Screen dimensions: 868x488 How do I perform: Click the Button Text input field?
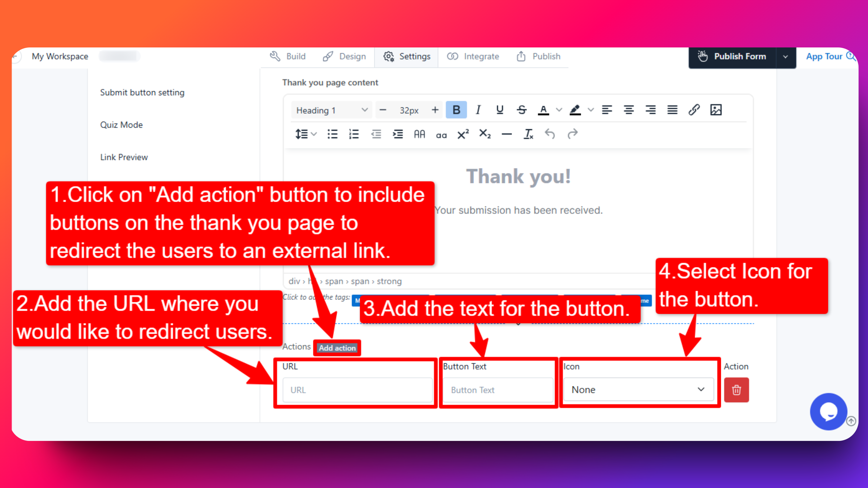click(x=498, y=390)
